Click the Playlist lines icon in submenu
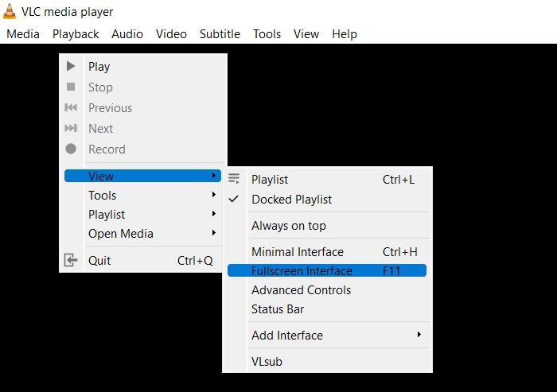 234,179
